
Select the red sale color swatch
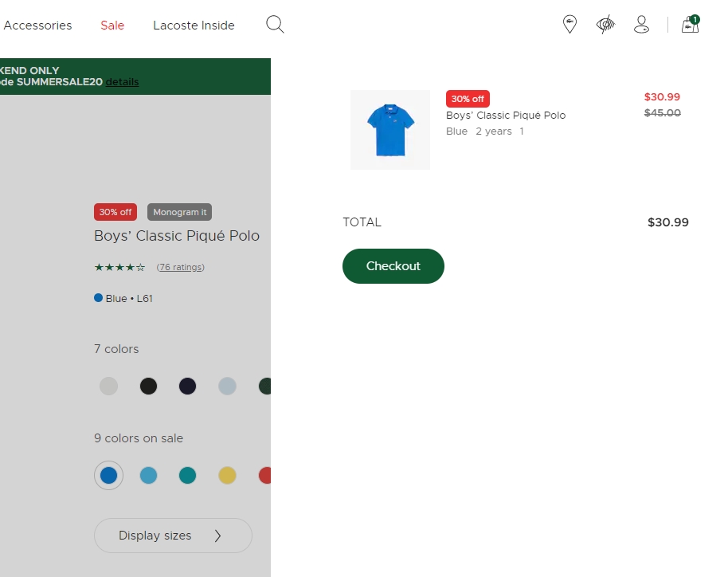pyautogui.click(x=265, y=475)
